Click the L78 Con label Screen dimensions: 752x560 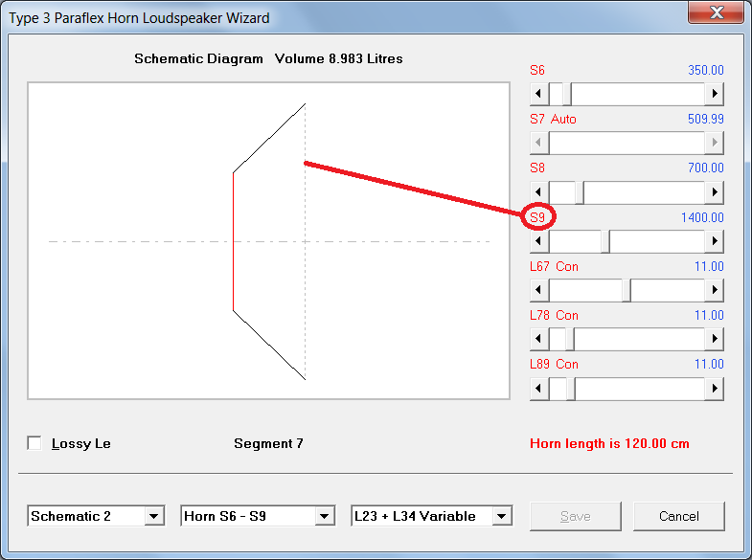pyautogui.click(x=554, y=316)
